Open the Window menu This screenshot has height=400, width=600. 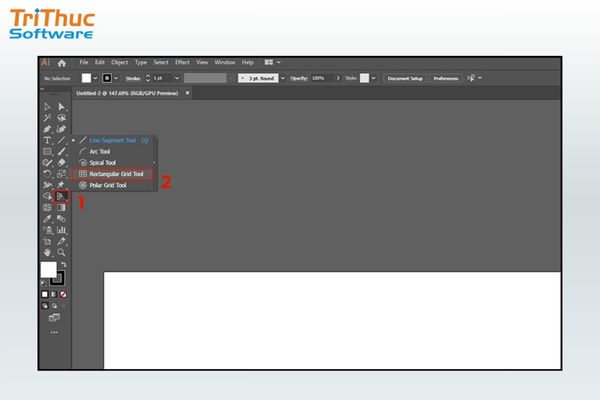[x=225, y=62]
